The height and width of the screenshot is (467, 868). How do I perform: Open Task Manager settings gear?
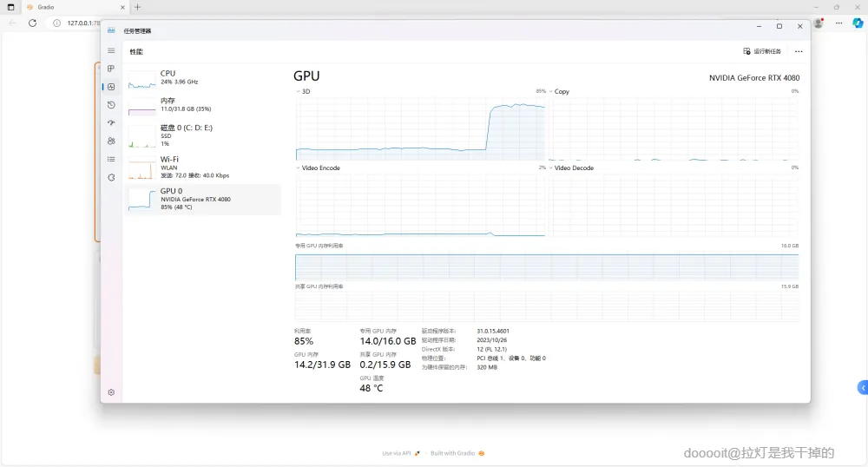click(x=111, y=392)
